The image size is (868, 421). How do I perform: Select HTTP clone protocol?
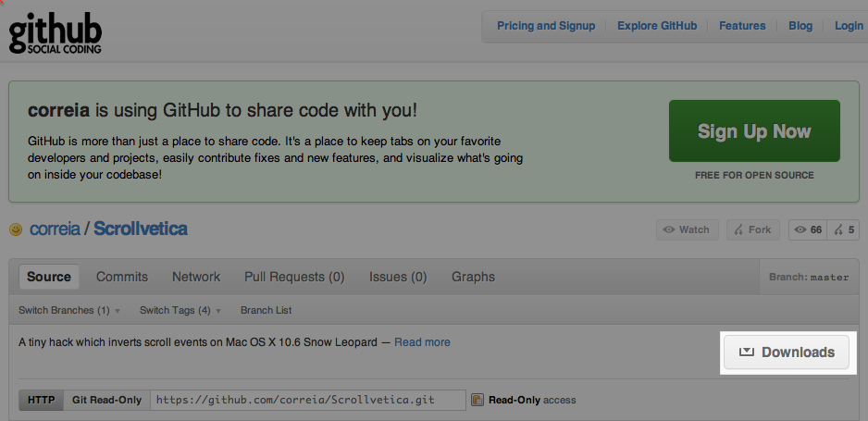[42, 400]
